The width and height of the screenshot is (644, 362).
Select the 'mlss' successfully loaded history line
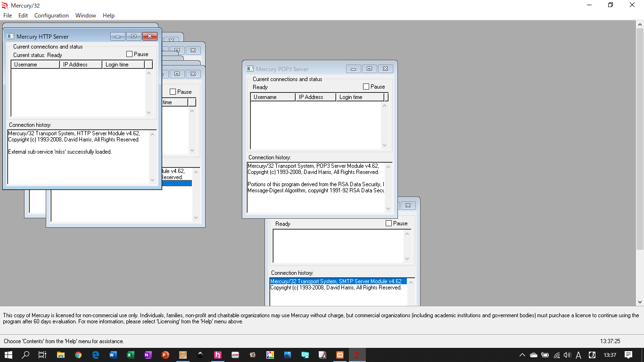pyautogui.click(x=60, y=152)
